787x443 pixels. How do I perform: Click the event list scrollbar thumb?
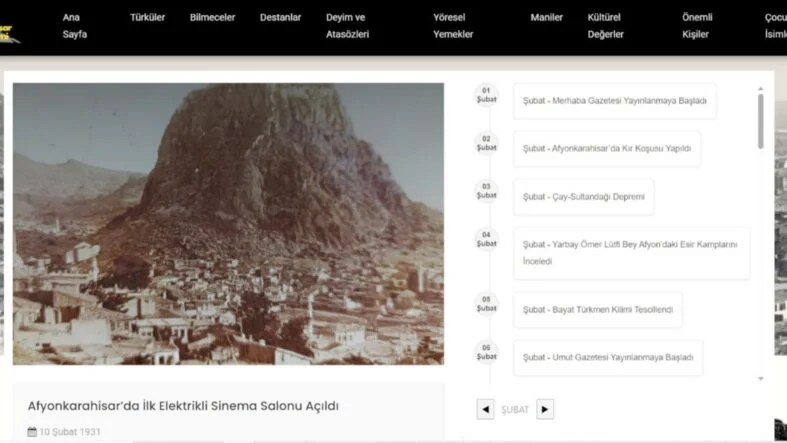tap(761, 121)
